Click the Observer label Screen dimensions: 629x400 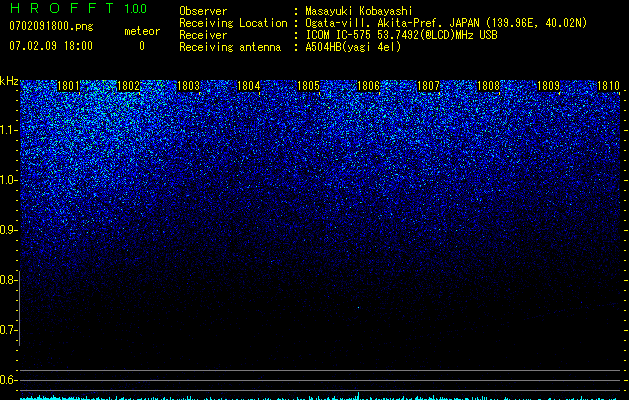pos(203,11)
